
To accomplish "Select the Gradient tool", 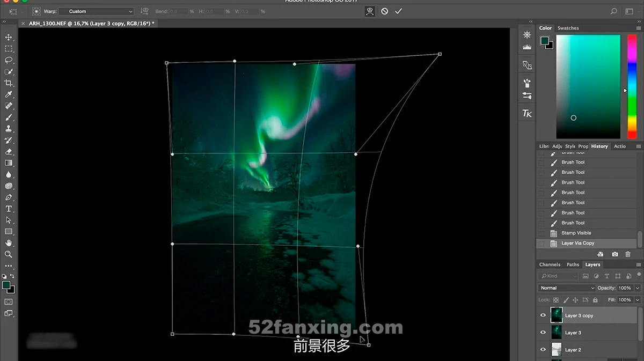I will 9,163.
